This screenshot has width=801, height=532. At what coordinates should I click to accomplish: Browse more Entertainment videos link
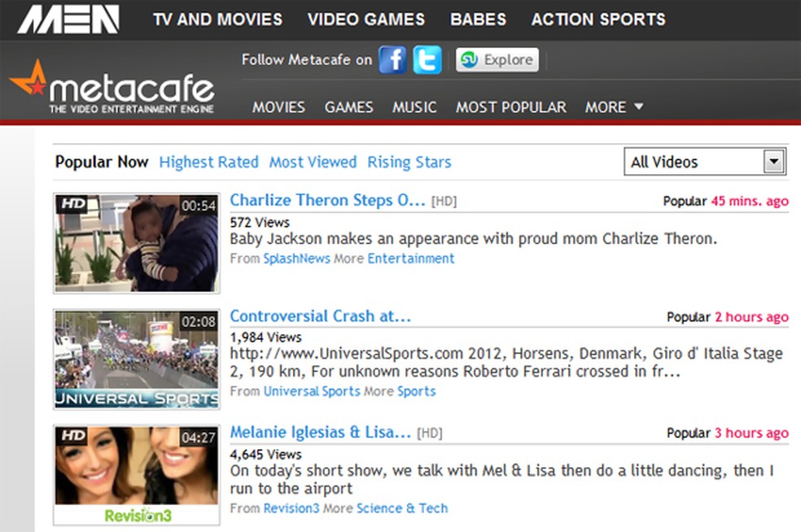tap(411, 259)
